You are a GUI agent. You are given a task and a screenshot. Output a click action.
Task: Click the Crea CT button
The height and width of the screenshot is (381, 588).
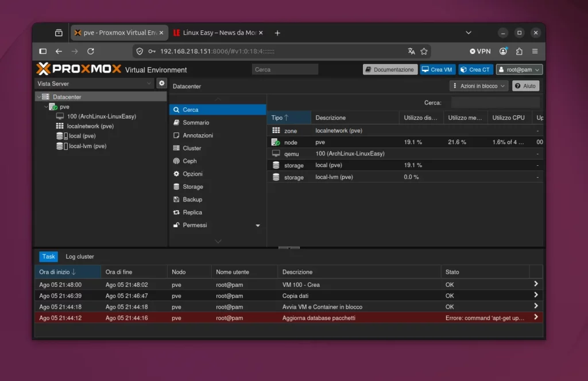(x=475, y=69)
